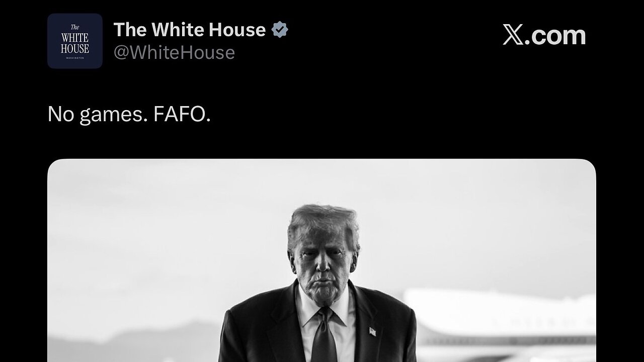This screenshot has width=644, height=362.
Task: Open The White House display name
Action: [x=190, y=30]
